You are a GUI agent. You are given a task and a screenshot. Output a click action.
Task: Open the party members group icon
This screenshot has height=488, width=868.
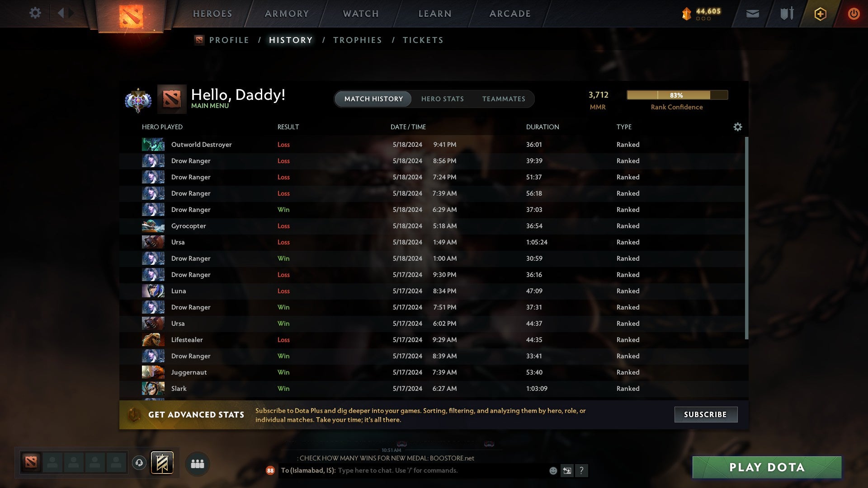pyautogui.click(x=198, y=464)
